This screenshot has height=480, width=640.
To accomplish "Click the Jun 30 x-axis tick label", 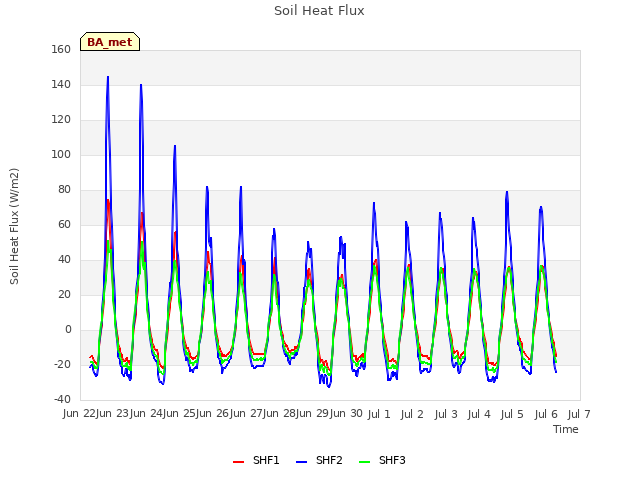I will [x=346, y=414].
